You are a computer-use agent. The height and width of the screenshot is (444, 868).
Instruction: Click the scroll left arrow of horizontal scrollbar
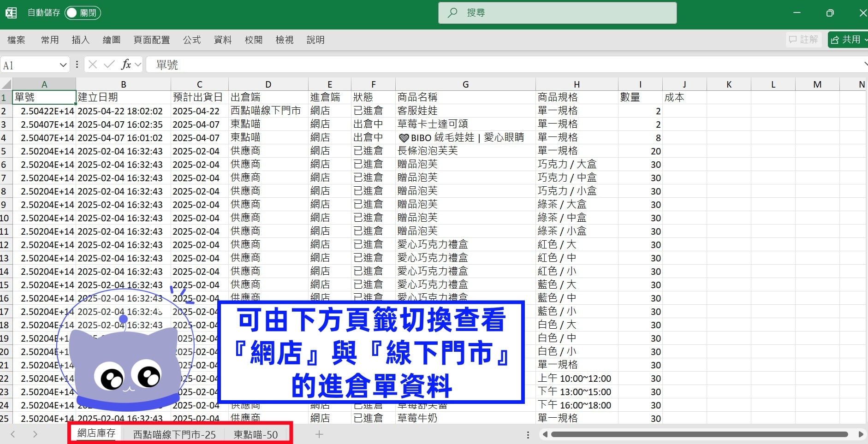point(545,434)
